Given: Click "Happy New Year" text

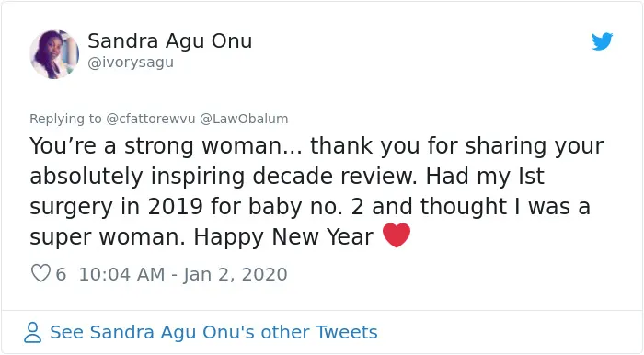Looking at the screenshot, I should (283, 236).
